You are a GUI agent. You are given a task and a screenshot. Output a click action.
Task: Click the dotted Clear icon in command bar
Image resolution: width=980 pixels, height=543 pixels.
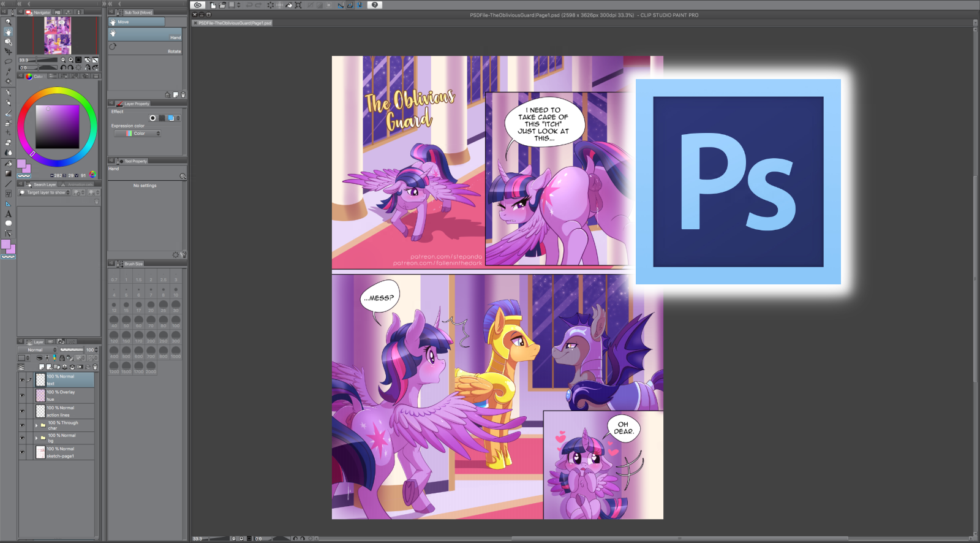pyautogui.click(x=270, y=5)
